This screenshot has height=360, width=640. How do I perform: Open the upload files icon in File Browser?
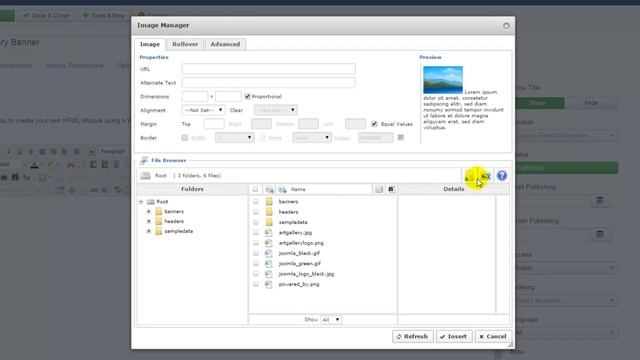pyautogui.click(x=486, y=176)
